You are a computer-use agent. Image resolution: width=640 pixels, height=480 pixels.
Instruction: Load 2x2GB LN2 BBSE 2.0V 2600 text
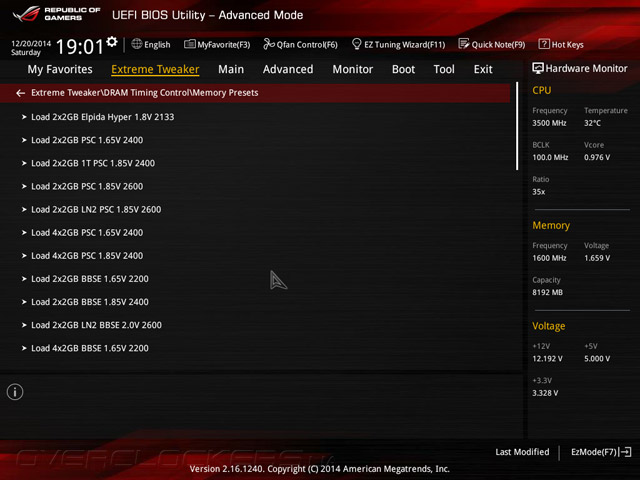(x=96, y=325)
